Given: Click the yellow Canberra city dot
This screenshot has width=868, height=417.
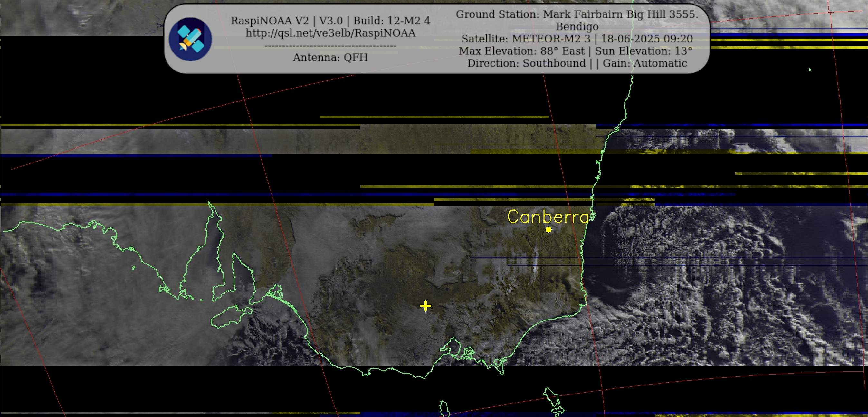Looking at the screenshot, I should [x=548, y=229].
